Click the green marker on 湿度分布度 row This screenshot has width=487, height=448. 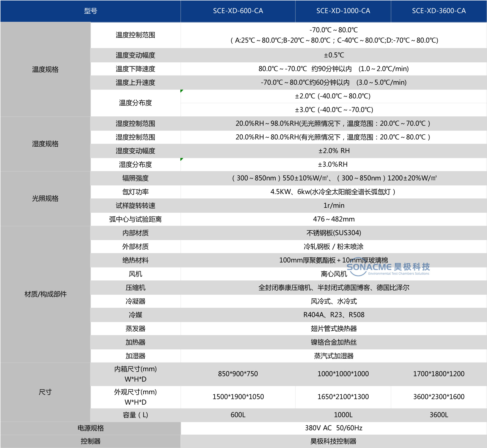coord(181,159)
